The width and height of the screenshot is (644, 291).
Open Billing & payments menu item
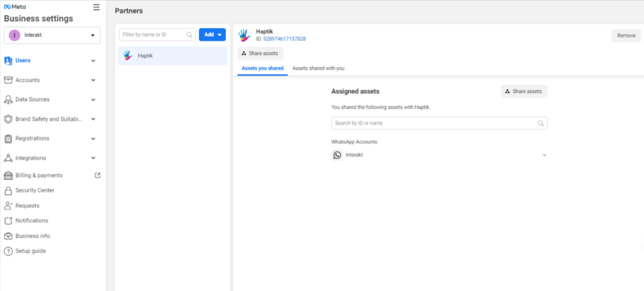[x=39, y=175]
